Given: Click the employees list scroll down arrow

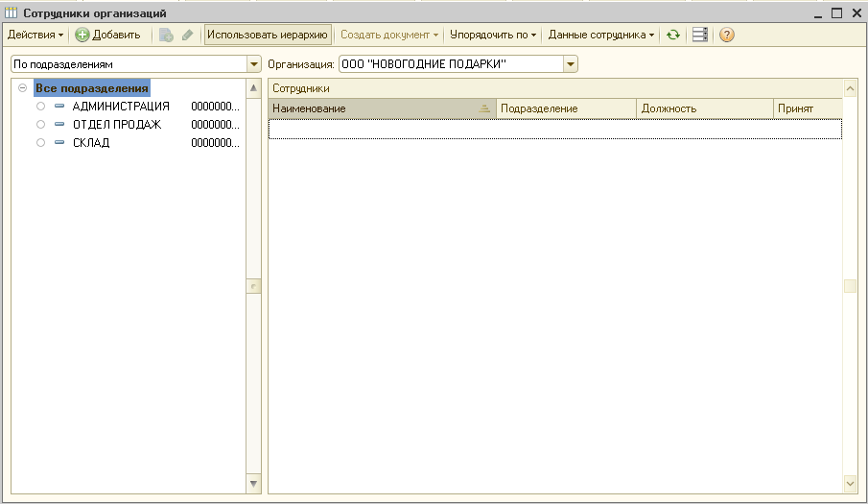Looking at the screenshot, I should [x=851, y=484].
